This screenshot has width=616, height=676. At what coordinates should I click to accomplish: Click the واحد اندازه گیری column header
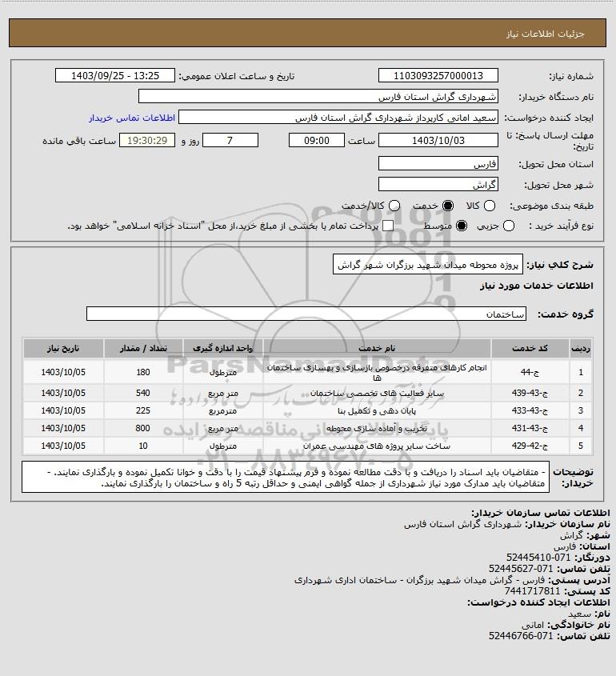pyautogui.click(x=223, y=348)
